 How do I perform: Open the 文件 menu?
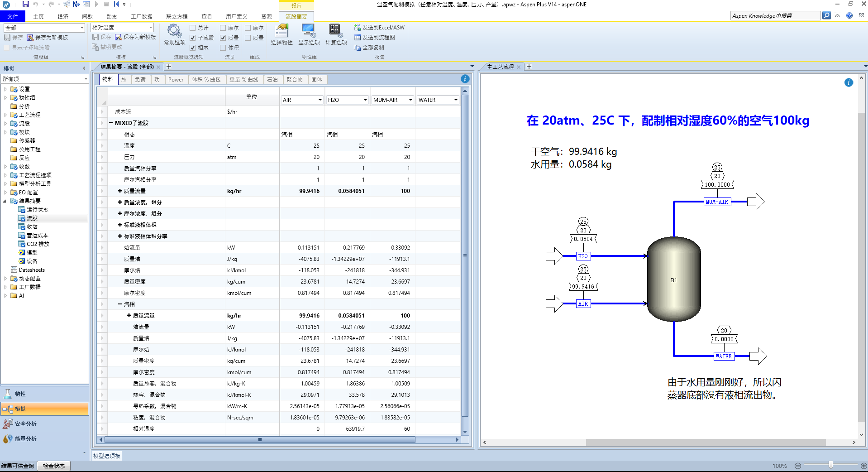[x=13, y=16]
